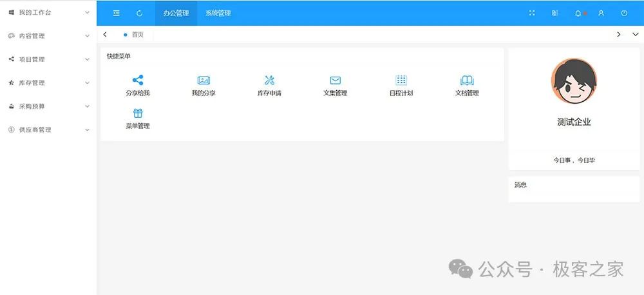The height and width of the screenshot is (295, 644).
Task: Click the 采购预算 sidebar label
Action: pos(32,106)
